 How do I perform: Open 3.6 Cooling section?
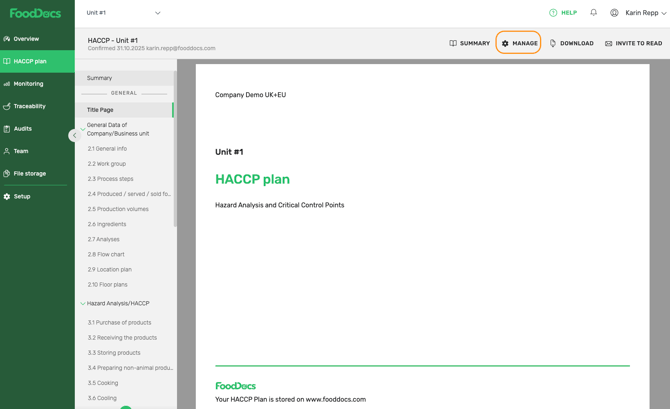tap(102, 398)
